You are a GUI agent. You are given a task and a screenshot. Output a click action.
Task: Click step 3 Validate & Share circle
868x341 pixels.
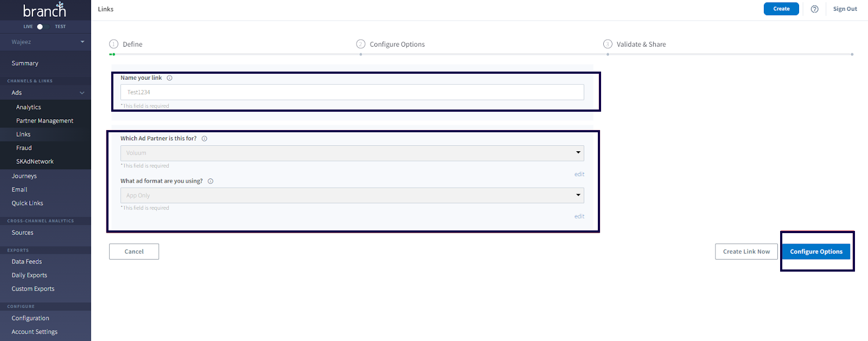point(608,44)
